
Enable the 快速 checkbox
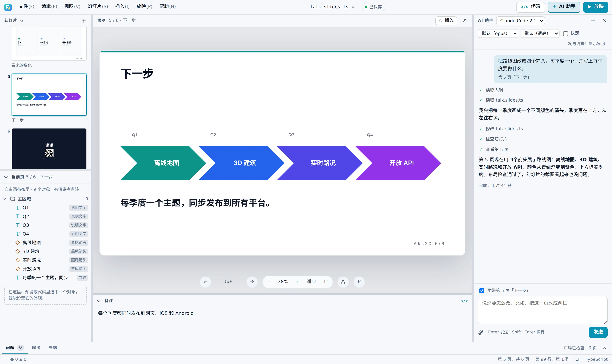(x=565, y=34)
